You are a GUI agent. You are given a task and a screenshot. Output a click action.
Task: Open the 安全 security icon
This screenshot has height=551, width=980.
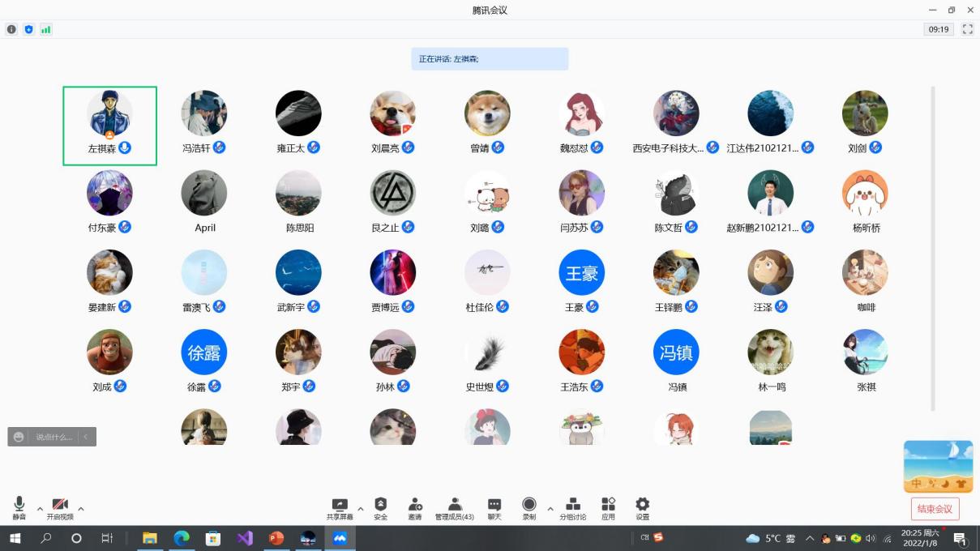(x=380, y=508)
